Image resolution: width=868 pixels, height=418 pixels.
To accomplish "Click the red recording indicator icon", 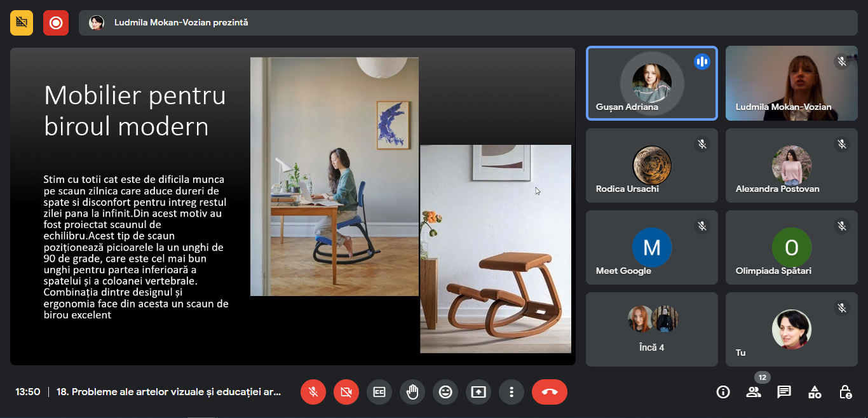I will click(x=56, y=23).
